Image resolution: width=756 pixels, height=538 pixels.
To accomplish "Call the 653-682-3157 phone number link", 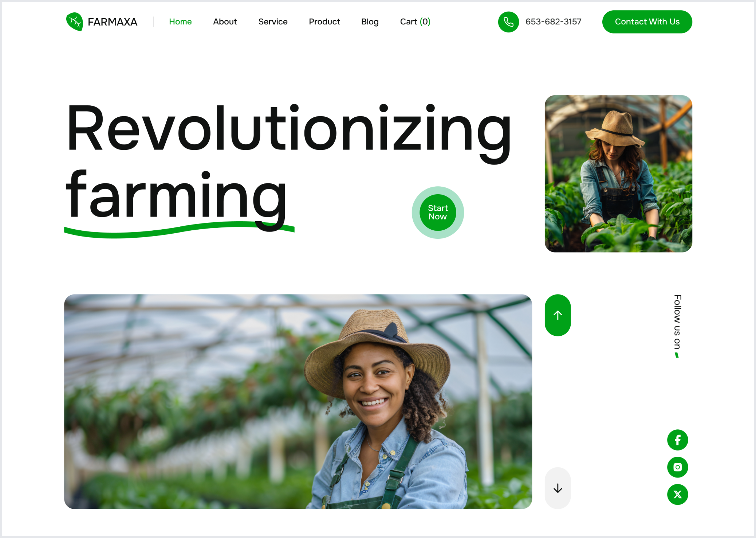I will coord(553,22).
